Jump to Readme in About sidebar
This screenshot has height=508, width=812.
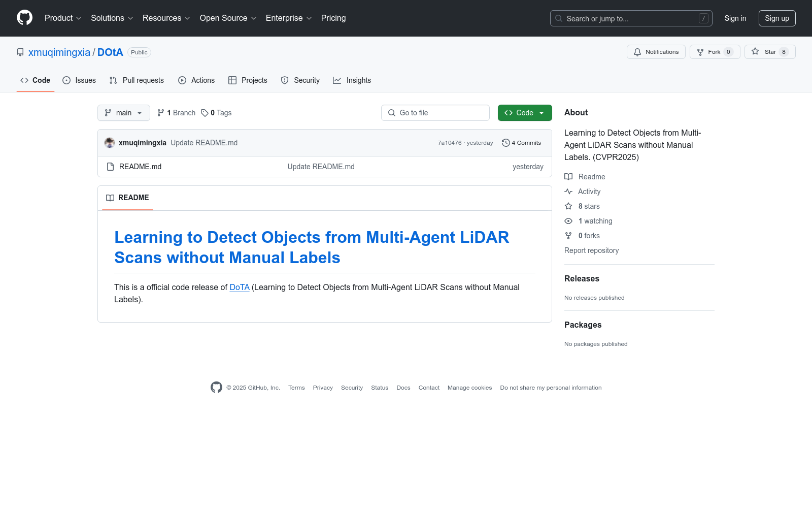pos(585,177)
